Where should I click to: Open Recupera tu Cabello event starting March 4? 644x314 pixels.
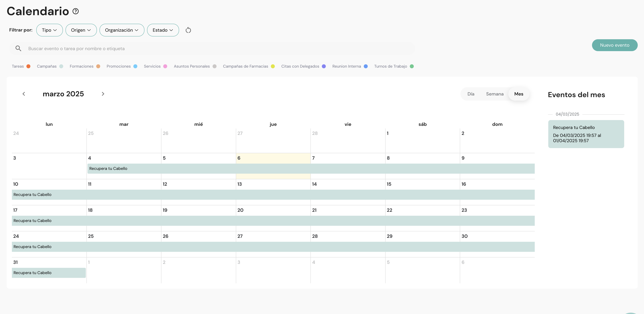pos(311,169)
